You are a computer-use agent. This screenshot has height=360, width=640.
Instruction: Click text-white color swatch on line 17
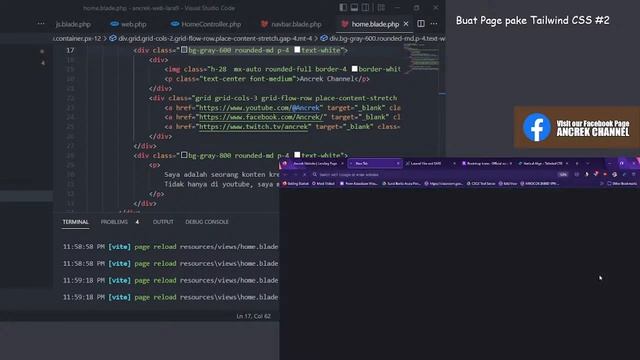tap(297, 50)
